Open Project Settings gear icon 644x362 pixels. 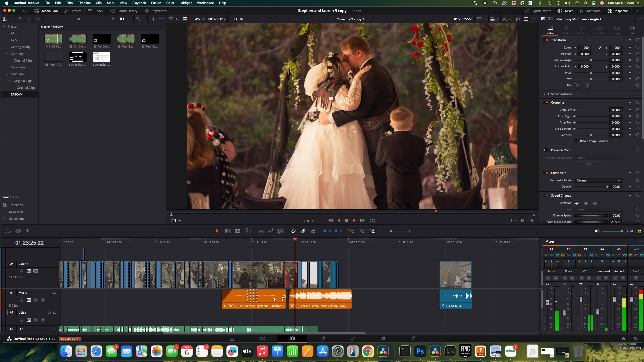point(636,339)
